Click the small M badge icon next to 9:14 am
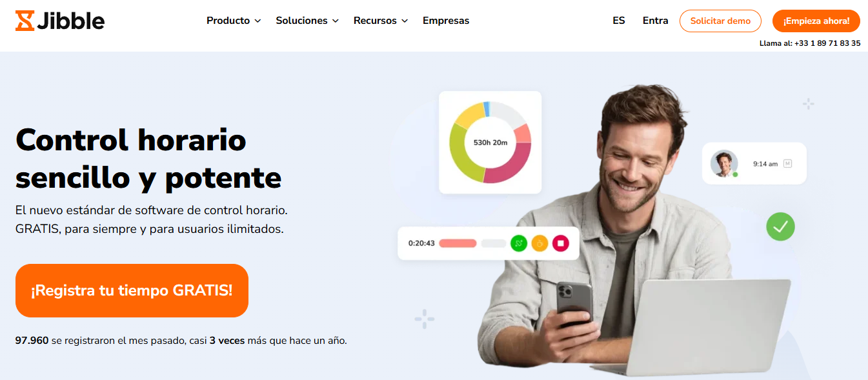 [x=787, y=164]
